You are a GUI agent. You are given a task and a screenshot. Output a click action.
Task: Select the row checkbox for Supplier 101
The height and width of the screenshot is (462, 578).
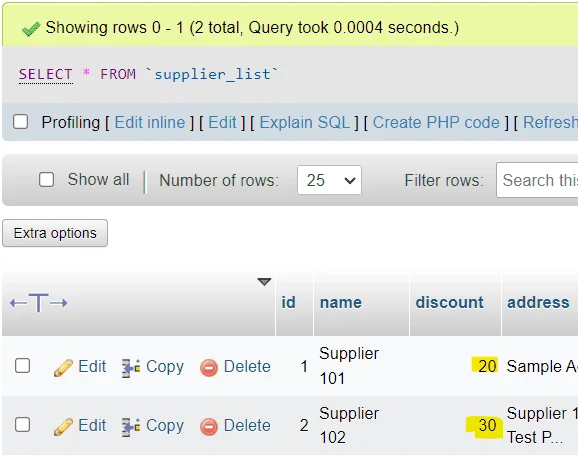tap(22, 366)
